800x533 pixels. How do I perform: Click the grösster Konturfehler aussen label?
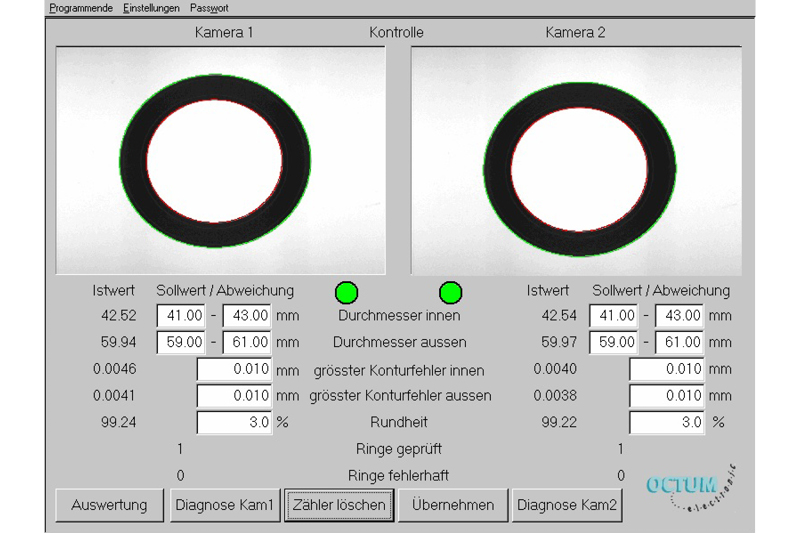400,396
